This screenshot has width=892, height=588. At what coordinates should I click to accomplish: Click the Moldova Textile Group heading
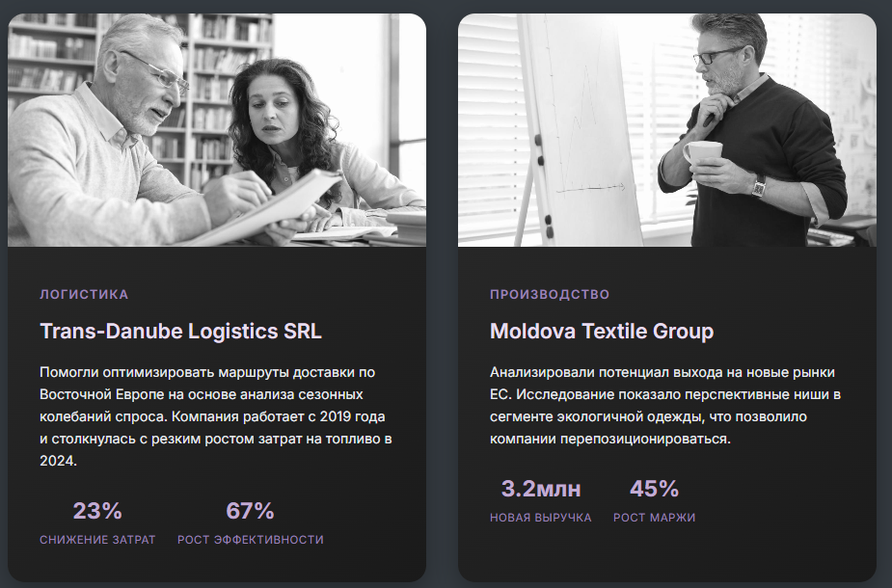tap(602, 331)
